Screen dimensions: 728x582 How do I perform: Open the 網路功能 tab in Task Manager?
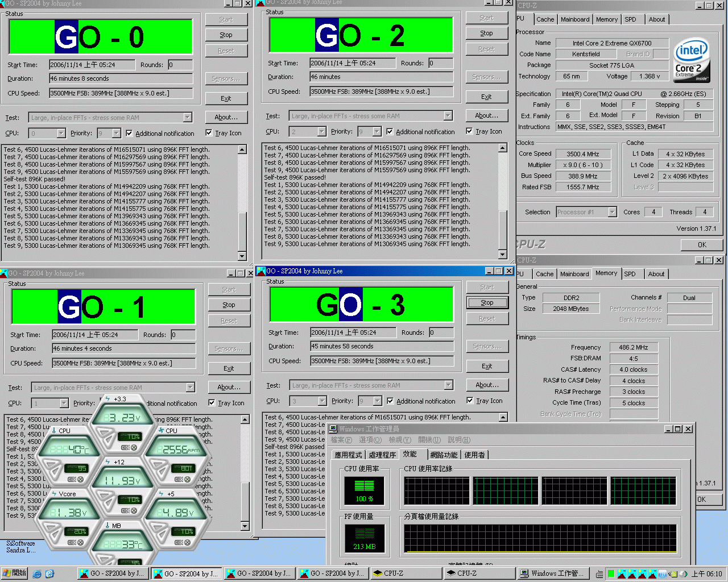pos(444,455)
